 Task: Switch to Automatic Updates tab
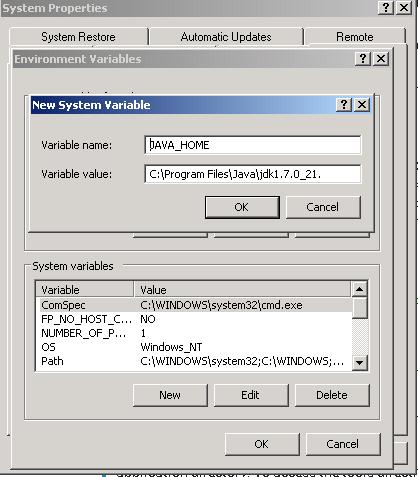pyautogui.click(x=226, y=37)
